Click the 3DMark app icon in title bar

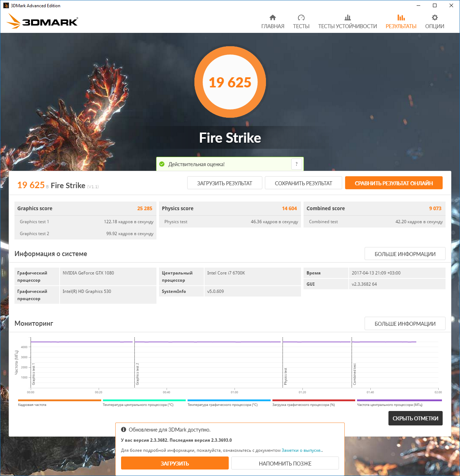pos(6,5)
